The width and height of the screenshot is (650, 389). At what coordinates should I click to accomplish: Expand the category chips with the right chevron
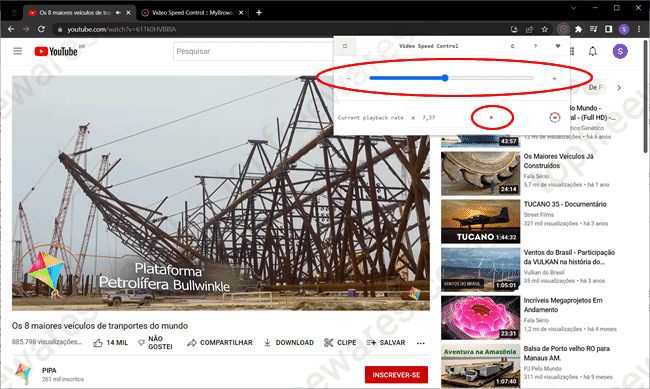coord(619,88)
